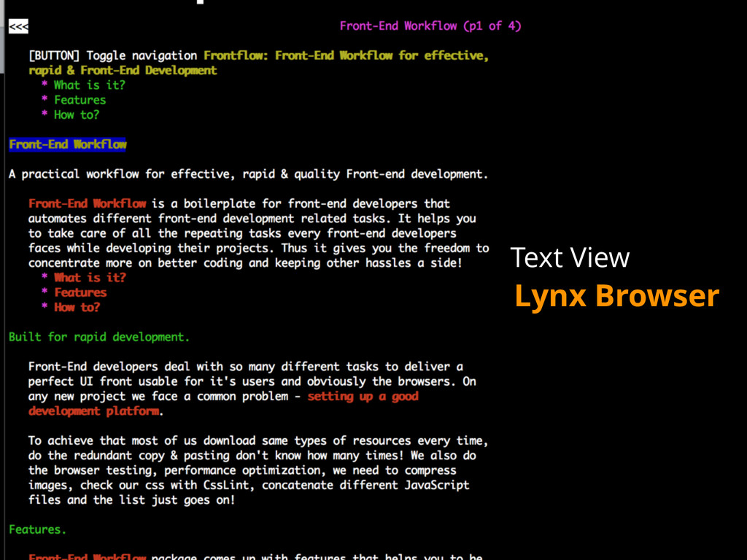The width and height of the screenshot is (747, 560).
Task: Click the 'To achieve that most of us' paragraph
Action: (258, 470)
